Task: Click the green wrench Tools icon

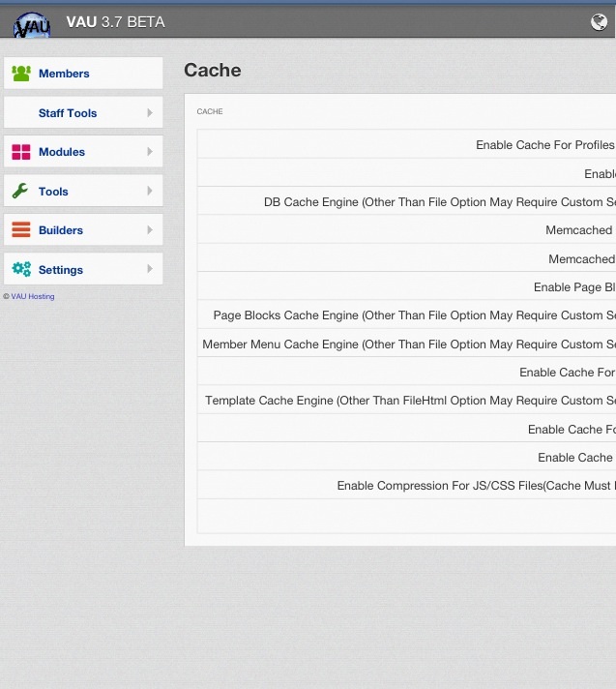Action: pos(21,192)
